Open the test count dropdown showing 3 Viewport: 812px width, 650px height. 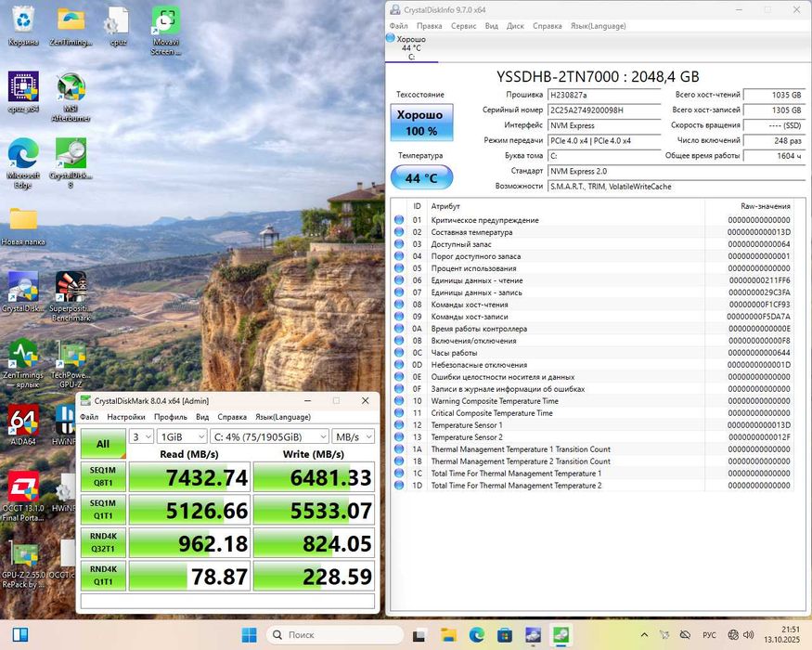tap(141, 436)
